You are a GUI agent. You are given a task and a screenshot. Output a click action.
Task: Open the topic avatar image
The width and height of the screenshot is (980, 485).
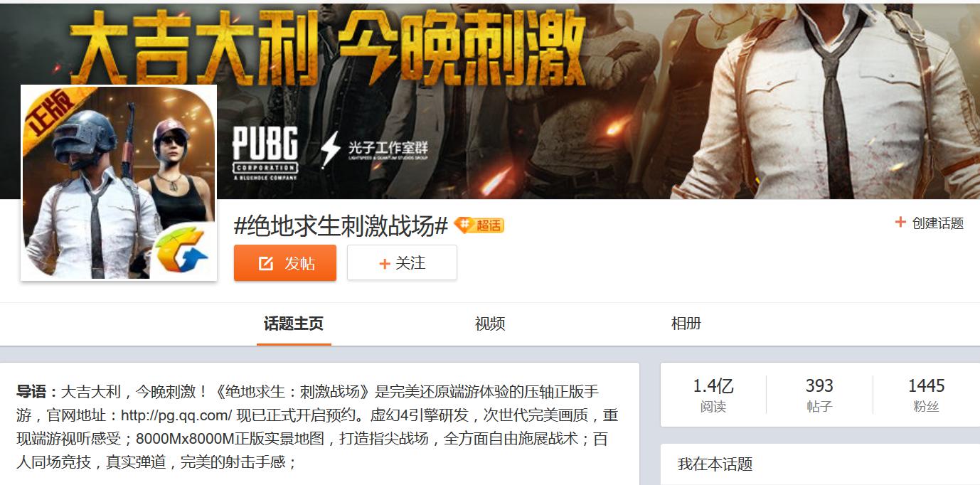(x=119, y=182)
